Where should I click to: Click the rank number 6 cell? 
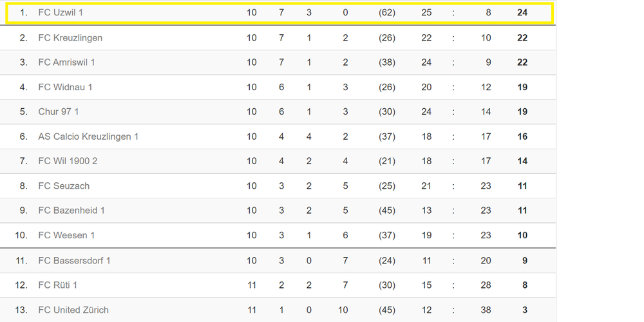[x=24, y=137]
